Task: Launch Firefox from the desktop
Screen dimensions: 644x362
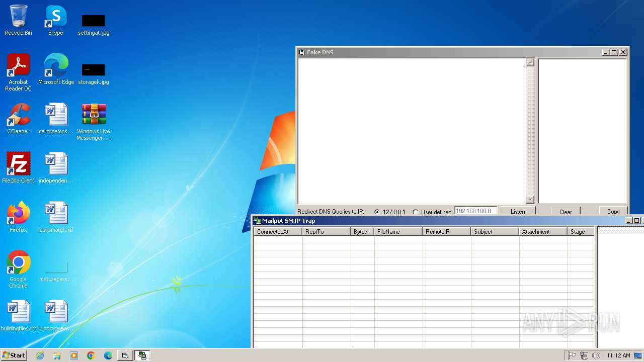Action: pyautogui.click(x=18, y=217)
